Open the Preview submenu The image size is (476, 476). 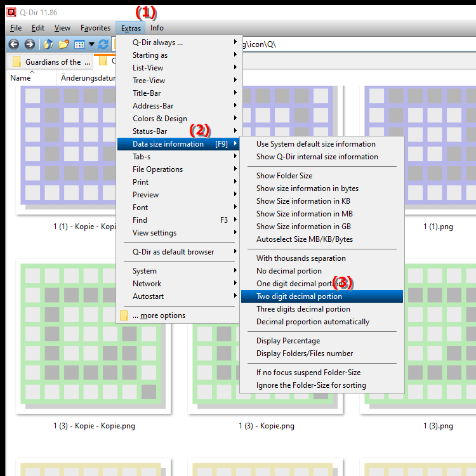[179, 195]
